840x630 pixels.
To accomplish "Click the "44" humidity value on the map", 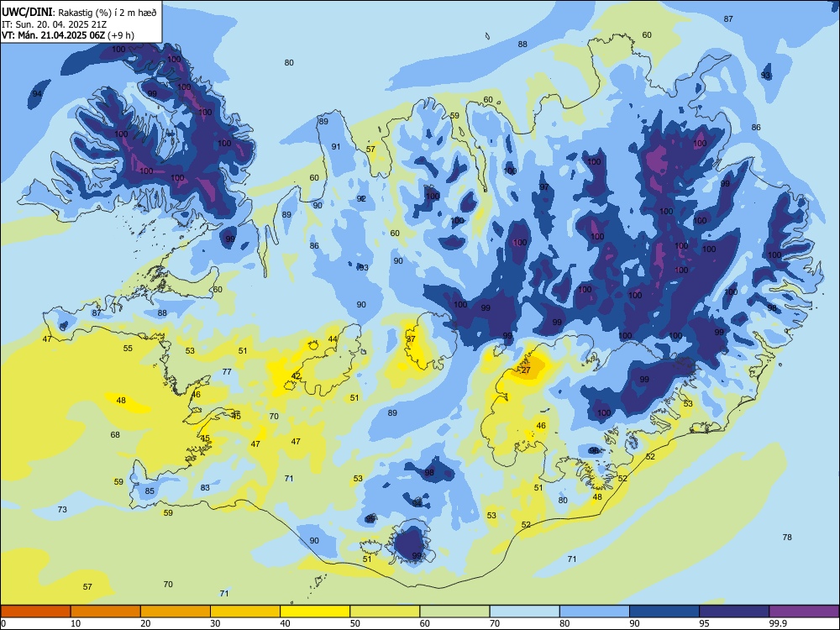I will tap(333, 339).
